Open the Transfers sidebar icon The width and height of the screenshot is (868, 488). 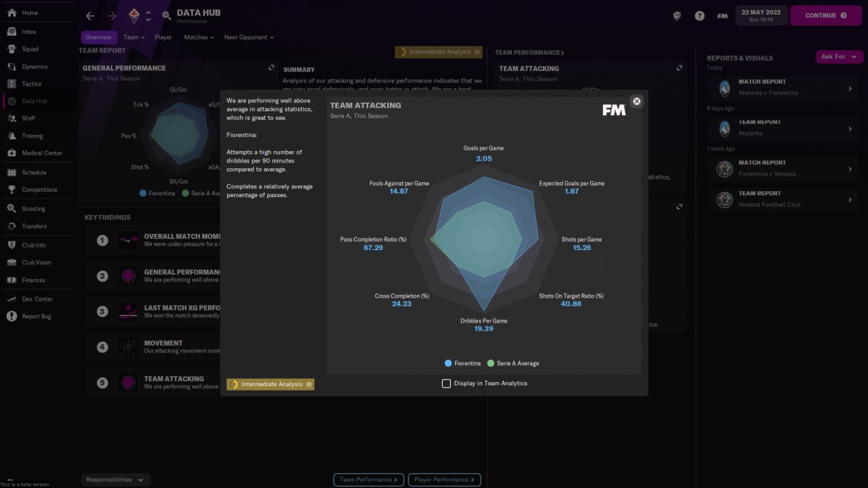pos(12,226)
